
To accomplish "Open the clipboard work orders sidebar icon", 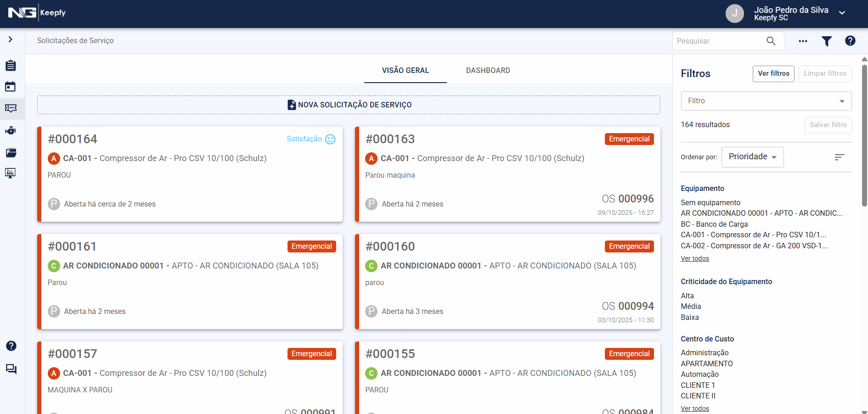I will pyautogui.click(x=11, y=66).
